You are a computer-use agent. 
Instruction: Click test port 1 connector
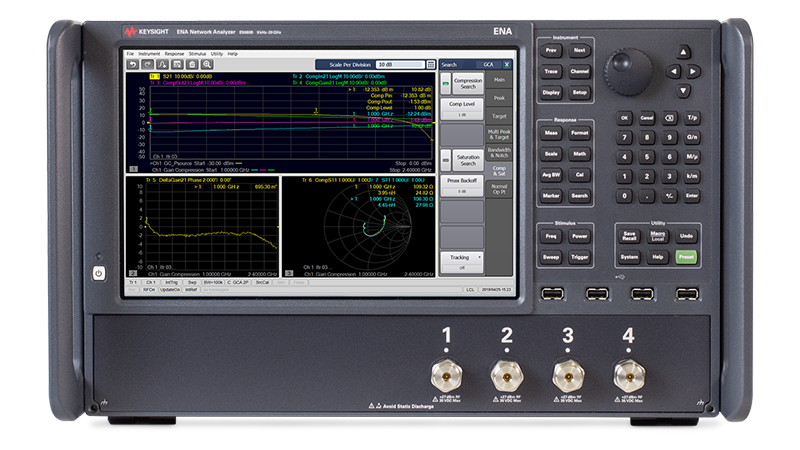point(446,376)
